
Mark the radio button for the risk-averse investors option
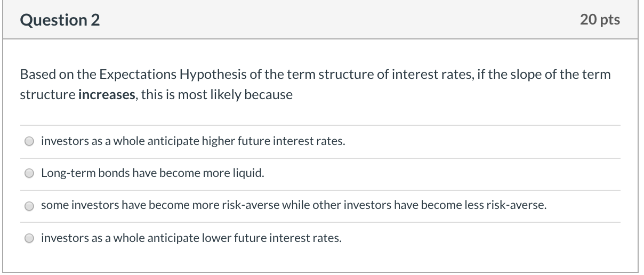click(x=30, y=207)
